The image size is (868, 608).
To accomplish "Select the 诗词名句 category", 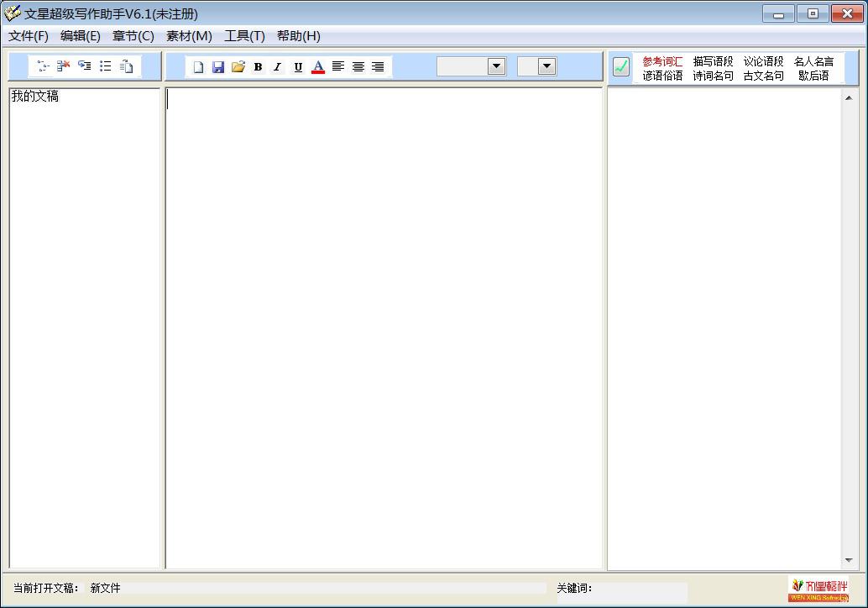I will (713, 76).
